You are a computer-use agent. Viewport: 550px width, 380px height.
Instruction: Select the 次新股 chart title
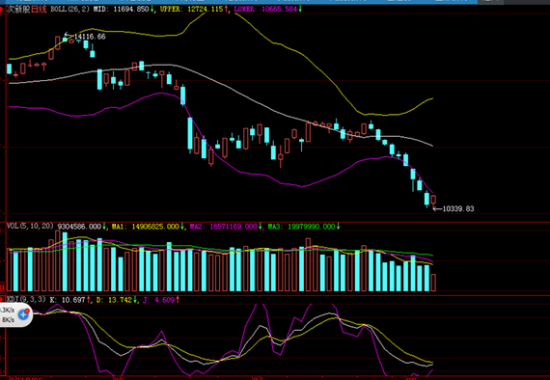coord(18,9)
